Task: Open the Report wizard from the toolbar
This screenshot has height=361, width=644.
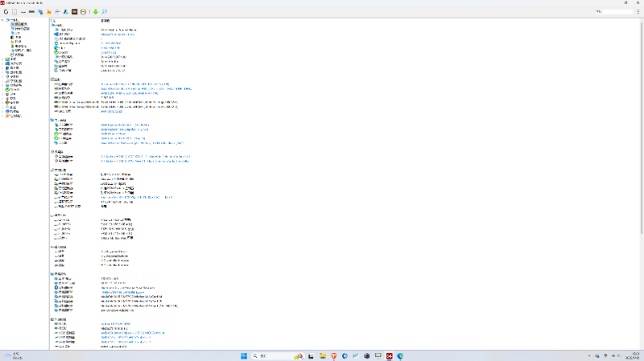Action: (14, 12)
